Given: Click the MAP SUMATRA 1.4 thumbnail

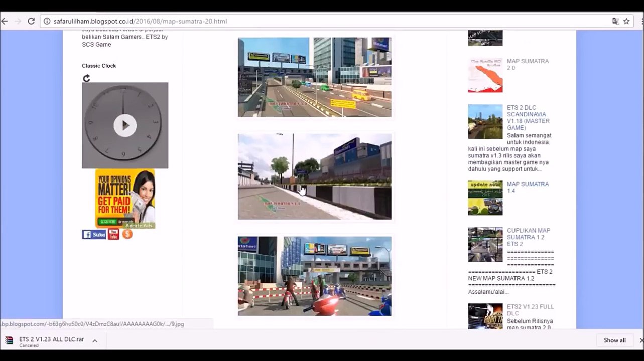Looking at the screenshot, I should click(x=485, y=198).
